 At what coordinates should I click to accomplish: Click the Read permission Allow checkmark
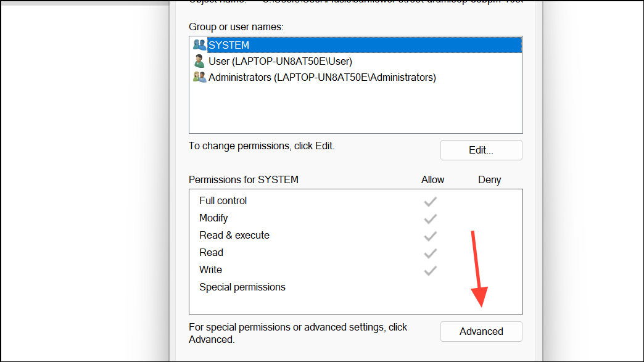(431, 253)
